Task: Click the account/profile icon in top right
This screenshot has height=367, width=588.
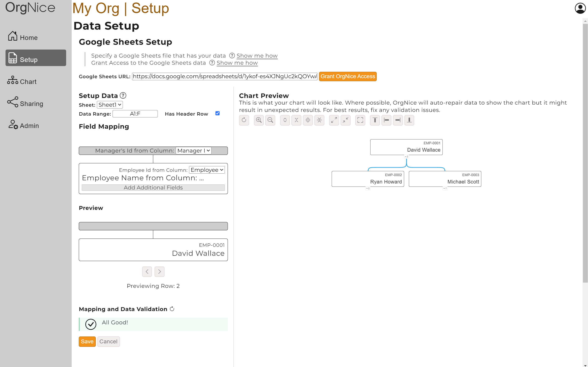Action: [580, 8]
